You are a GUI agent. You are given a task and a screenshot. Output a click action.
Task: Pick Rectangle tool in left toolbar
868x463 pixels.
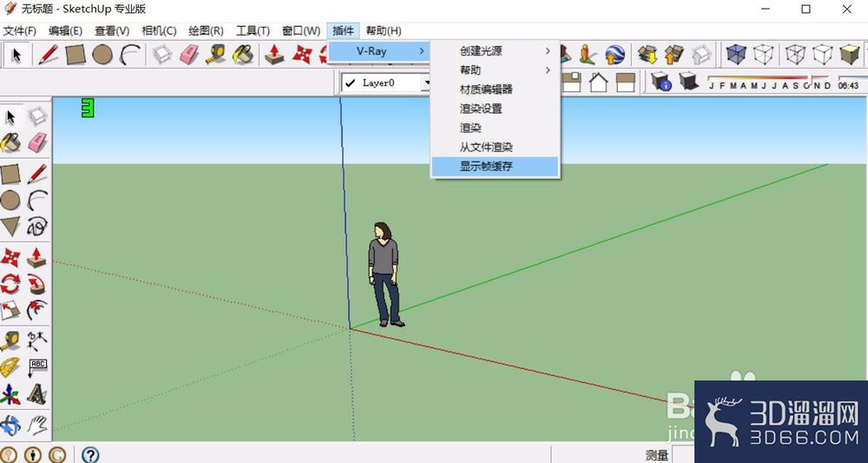[10, 174]
